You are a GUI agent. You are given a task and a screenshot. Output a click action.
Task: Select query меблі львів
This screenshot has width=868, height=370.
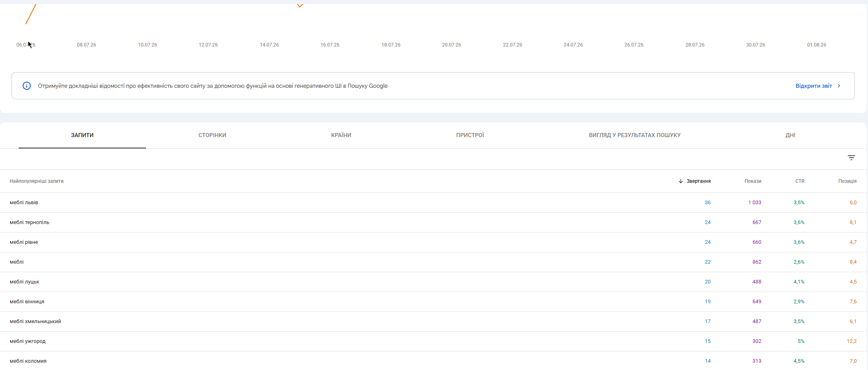(24, 203)
